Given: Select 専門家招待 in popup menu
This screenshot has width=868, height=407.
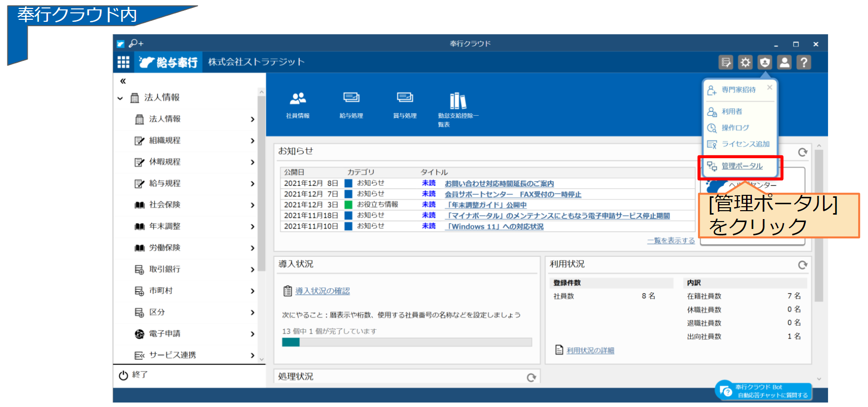Looking at the screenshot, I should [x=732, y=90].
